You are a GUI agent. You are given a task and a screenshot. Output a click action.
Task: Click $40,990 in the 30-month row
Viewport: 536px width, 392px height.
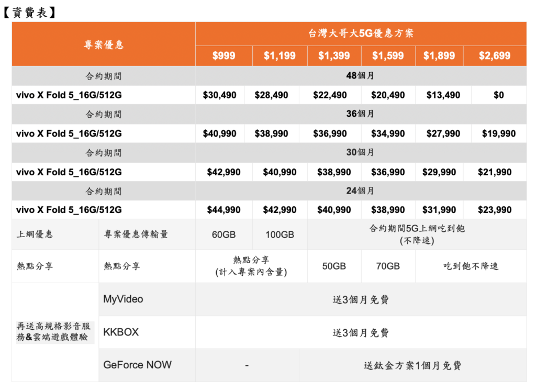(x=280, y=172)
